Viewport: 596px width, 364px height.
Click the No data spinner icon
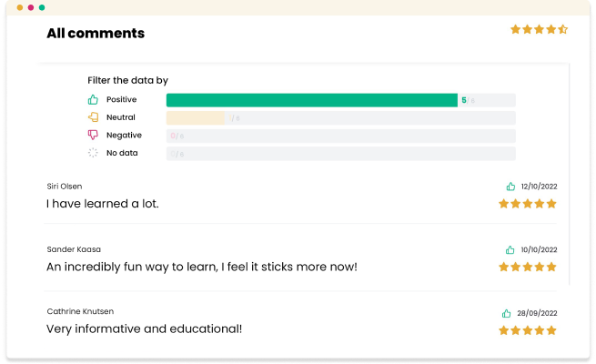(93, 153)
